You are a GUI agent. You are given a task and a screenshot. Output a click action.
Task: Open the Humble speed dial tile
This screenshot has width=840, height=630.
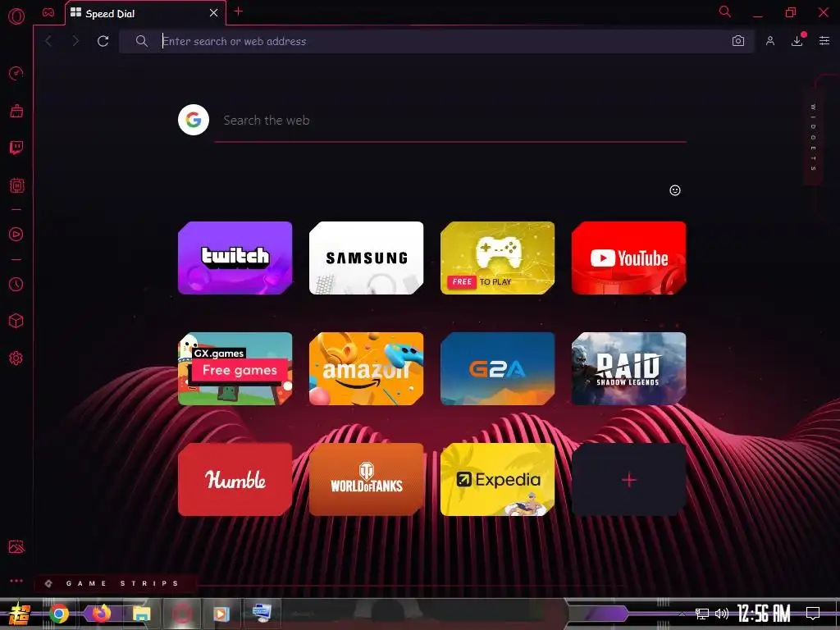(235, 479)
